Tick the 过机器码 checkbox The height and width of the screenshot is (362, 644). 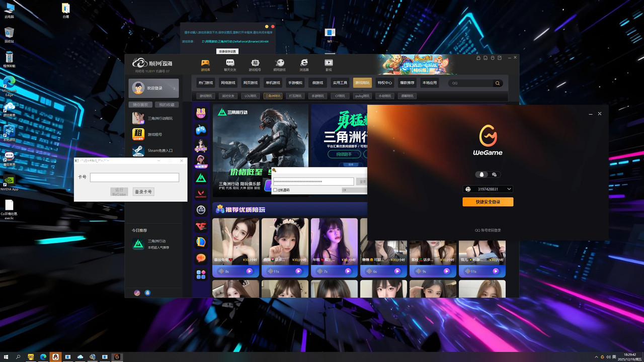275,190
